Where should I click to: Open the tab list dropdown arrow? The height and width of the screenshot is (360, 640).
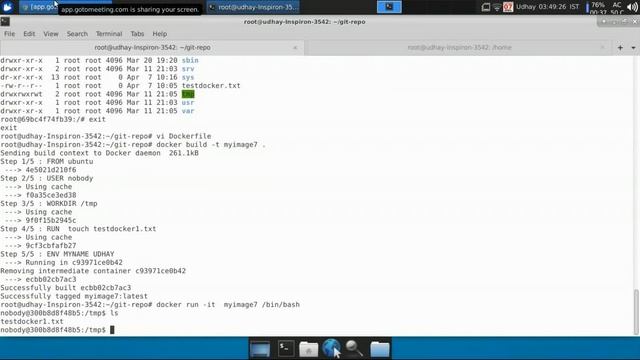[x=633, y=48]
